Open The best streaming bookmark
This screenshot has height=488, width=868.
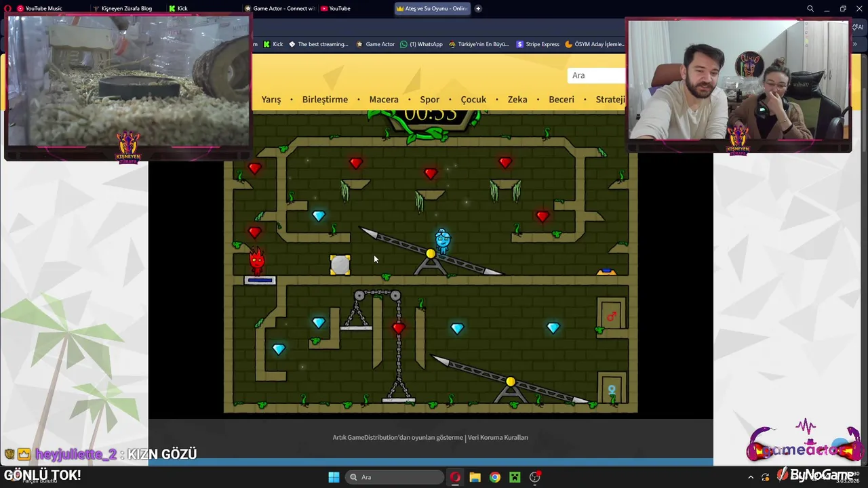tap(318, 44)
